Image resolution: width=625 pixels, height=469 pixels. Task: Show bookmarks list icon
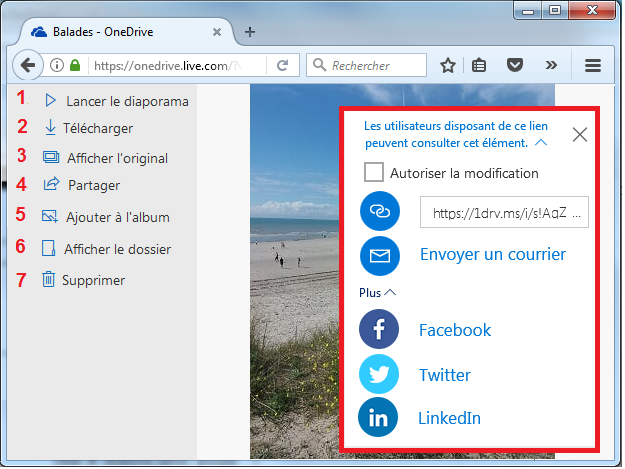[x=479, y=65]
